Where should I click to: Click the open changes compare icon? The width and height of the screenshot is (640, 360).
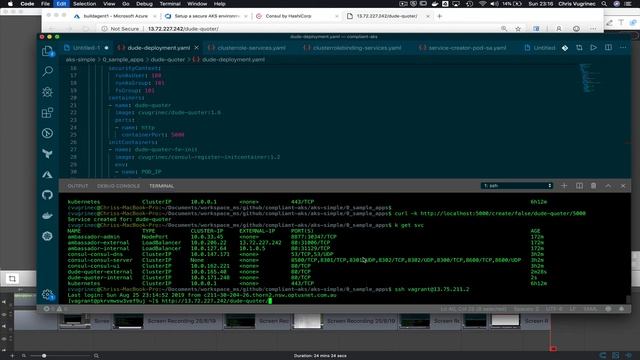coord(579,48)
